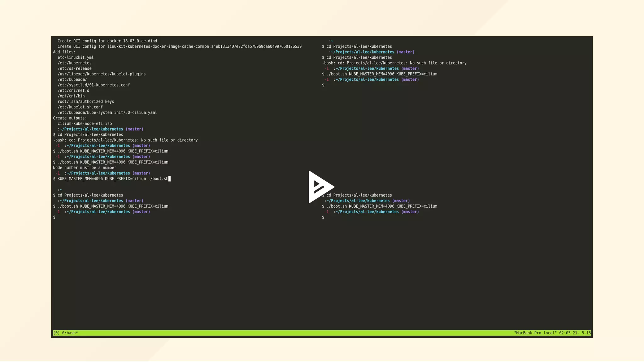
Task: Click the 02:05 clock in tmux status bar
Action: click(x=564, y=333)
